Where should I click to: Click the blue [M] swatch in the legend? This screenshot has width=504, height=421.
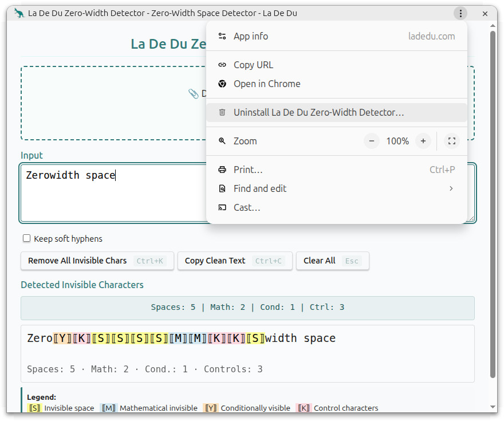(x=108, y=408)
